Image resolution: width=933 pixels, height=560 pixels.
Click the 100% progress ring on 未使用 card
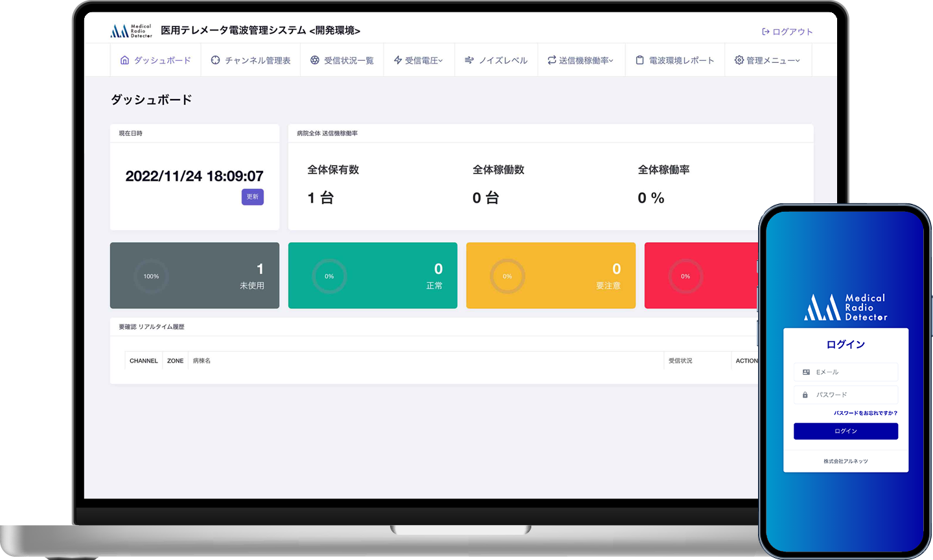151,276
